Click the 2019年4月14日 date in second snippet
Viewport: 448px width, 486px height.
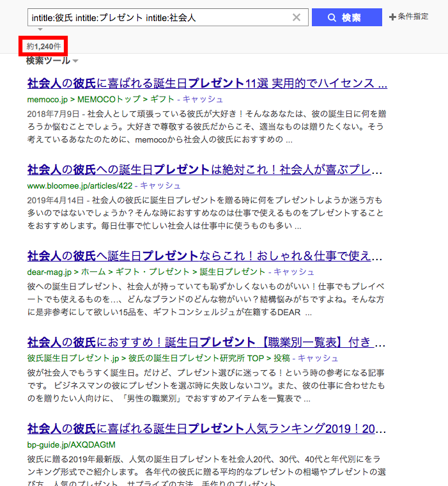[x=56, y=201]
